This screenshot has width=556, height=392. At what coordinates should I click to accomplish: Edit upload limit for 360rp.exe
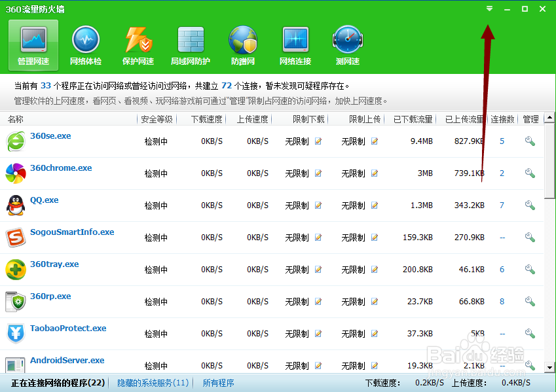pos(375,302)
